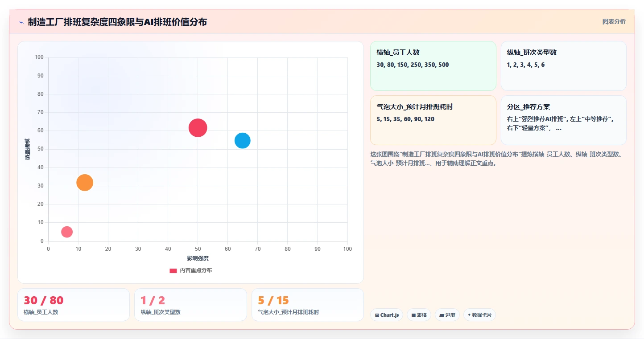Click the vertical y-axis title of the chart
The image size is (644, 339).
(27, 149)
